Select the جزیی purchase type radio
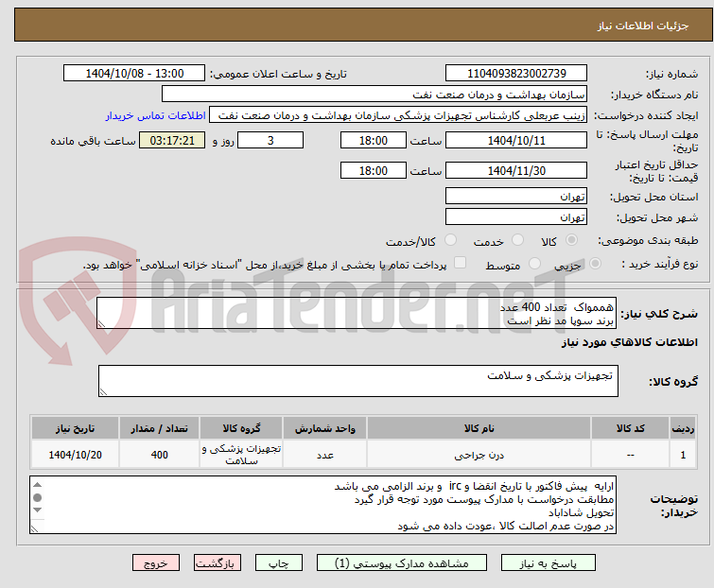Image resolution: width=714 pixels, height=588 pixels. (595, 264)
